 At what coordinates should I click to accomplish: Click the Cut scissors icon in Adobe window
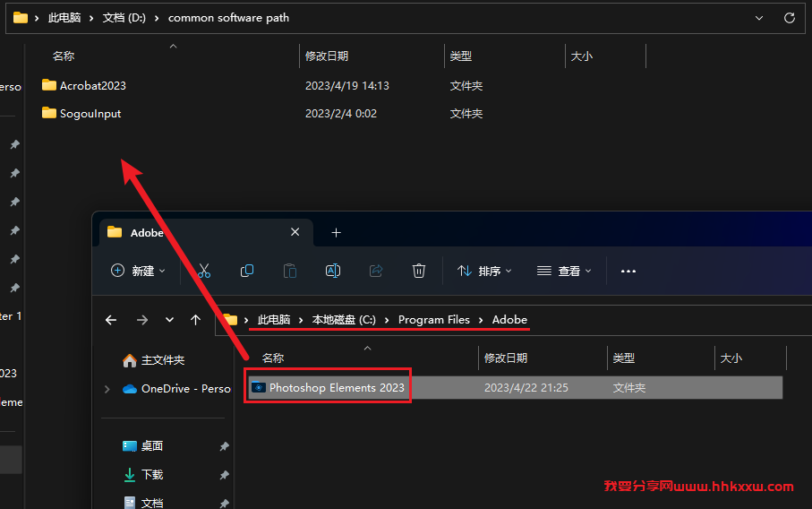(x=204, y=271)
